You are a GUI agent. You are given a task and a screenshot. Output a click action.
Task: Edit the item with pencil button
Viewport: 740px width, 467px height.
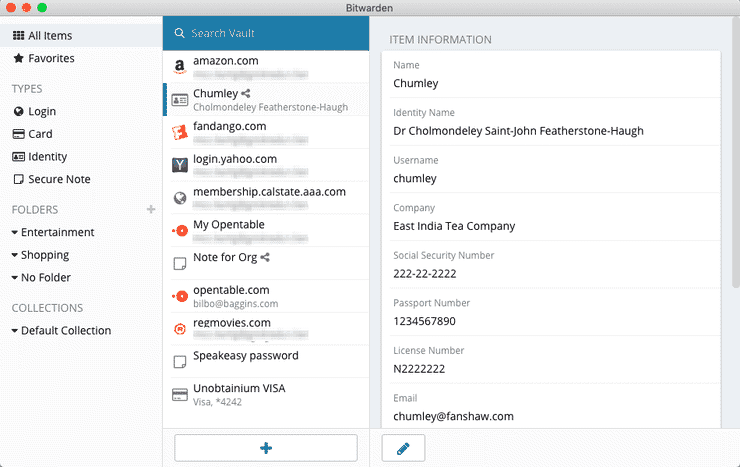click(403, 448)
